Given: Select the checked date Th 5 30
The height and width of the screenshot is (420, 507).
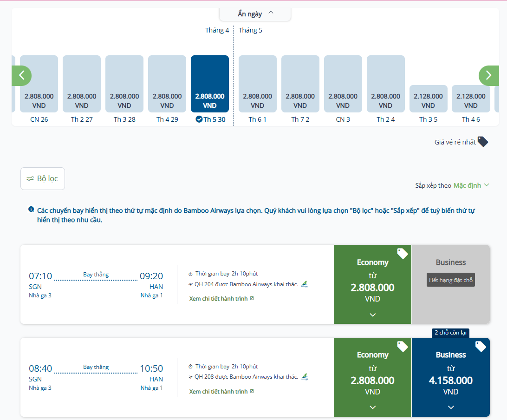Looking at the screenshot, I should click(x=210, y=84).
